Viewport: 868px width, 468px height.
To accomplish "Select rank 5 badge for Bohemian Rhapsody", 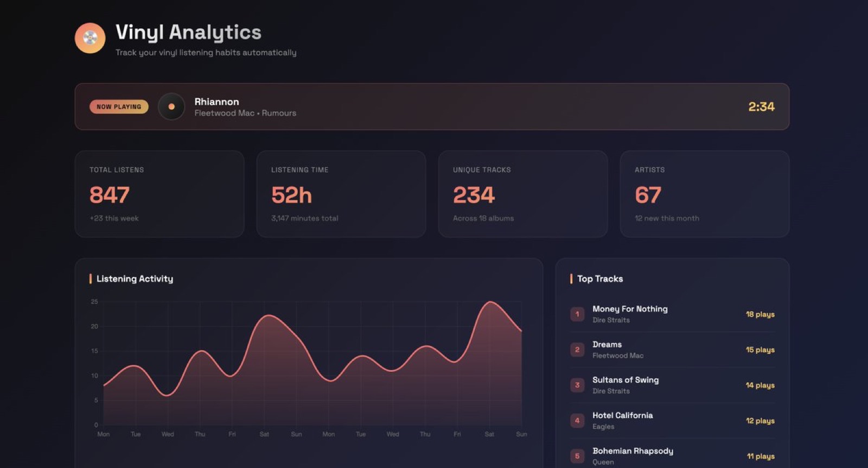I will coord(577,456).
